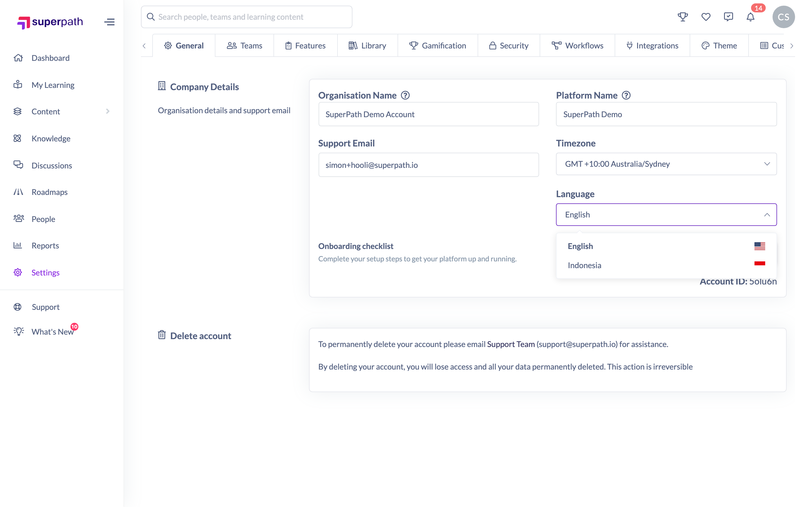Click the feedback chat-check icon
This screenshot has width=812, height=507.
728,17
